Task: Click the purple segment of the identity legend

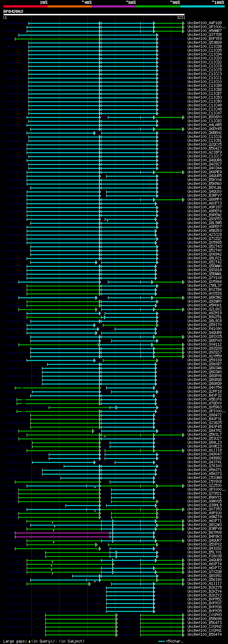Action: coord(114,6)
